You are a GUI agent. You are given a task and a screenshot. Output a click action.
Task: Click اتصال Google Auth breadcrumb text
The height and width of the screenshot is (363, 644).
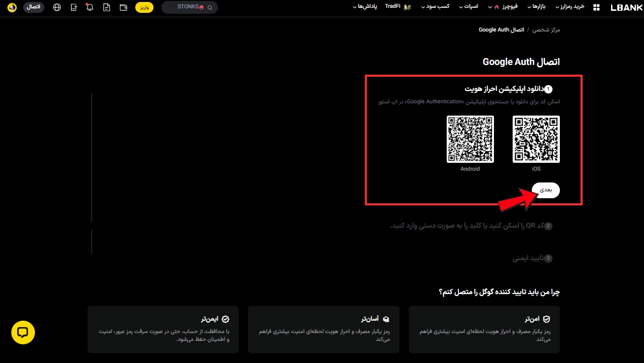point(502,30)
